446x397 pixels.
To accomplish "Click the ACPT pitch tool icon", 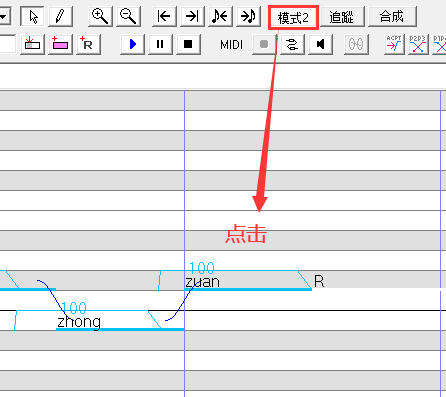I will pyautogui.click(x=394, y=44).
